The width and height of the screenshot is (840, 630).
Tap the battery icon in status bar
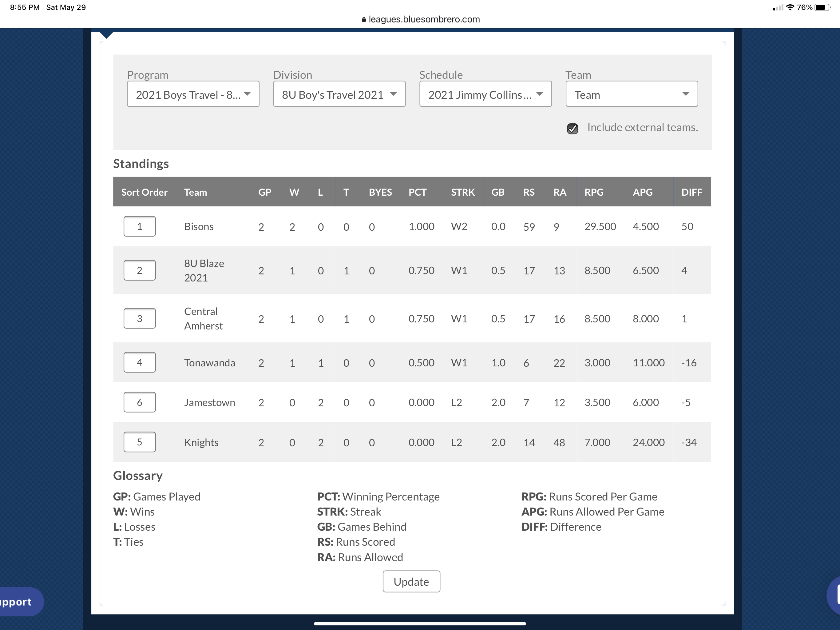pos(822,7)
